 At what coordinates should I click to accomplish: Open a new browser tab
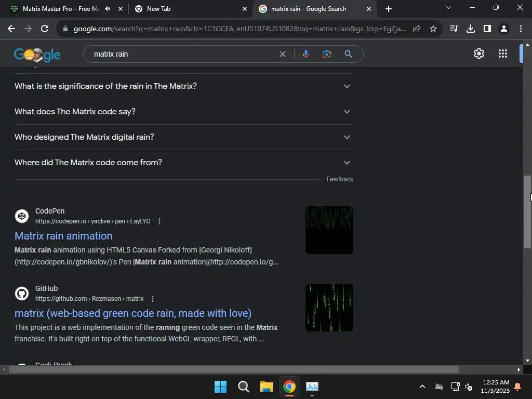point(389,9)
